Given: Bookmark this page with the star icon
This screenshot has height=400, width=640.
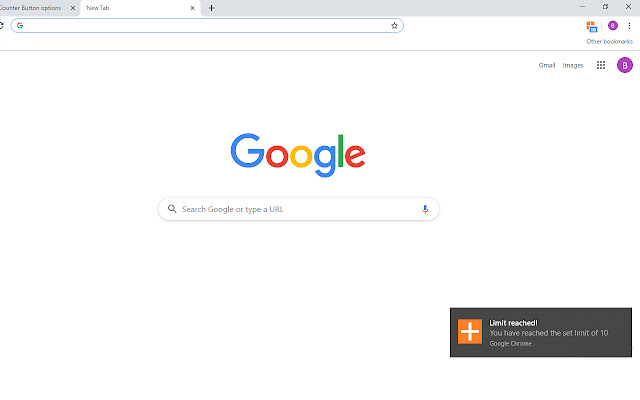Looking at the screenshot, I should (394, 26).
